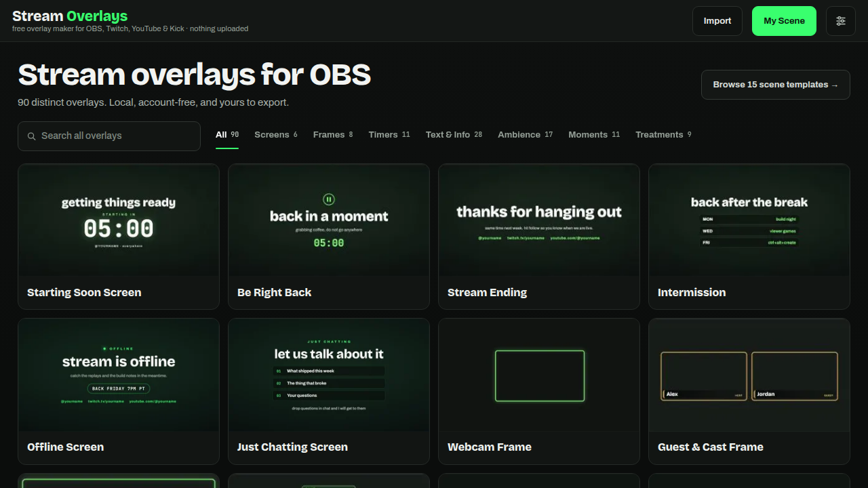The height and width of the screenshot is (488, 868).
Task: Click the 'Stream Ending' card title
Action: (487, 293)
